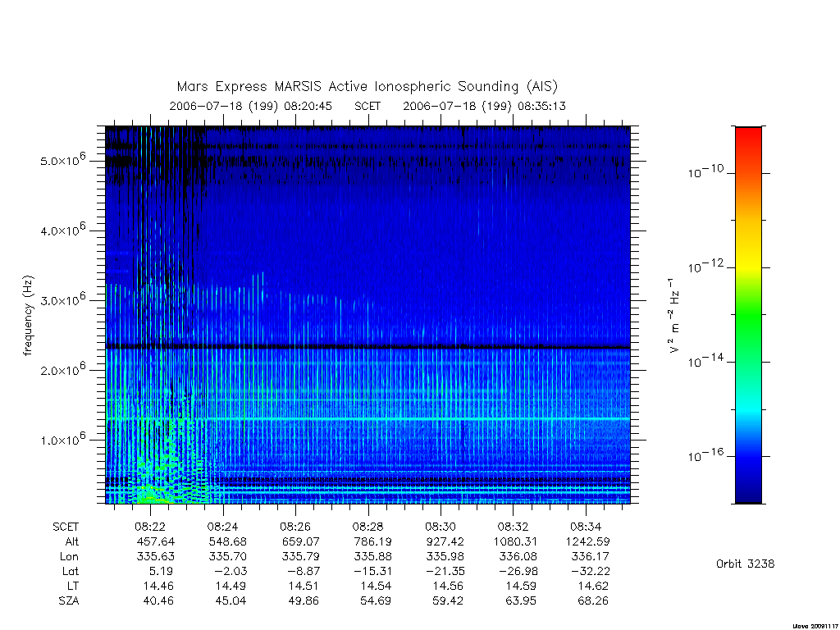This screenshot has height=630, width=840.
Task: Click the frequency (Hz) axis title
Action: point(28,316)
